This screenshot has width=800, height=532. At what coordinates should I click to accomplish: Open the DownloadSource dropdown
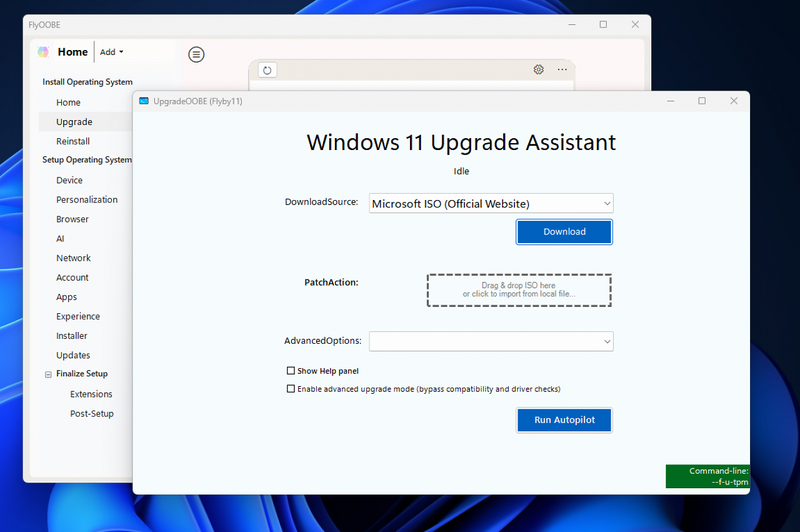(x=491, y=203)
